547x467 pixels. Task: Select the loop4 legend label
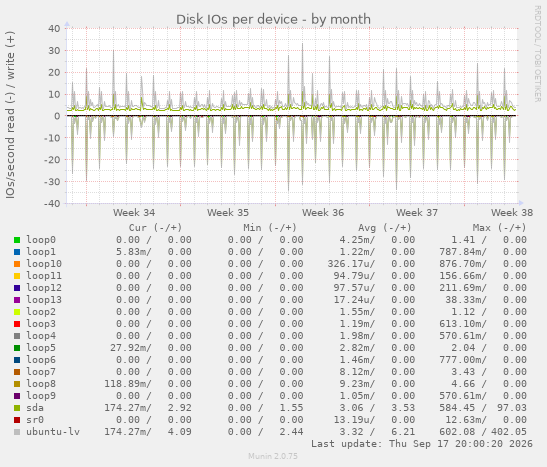(41, 336)
